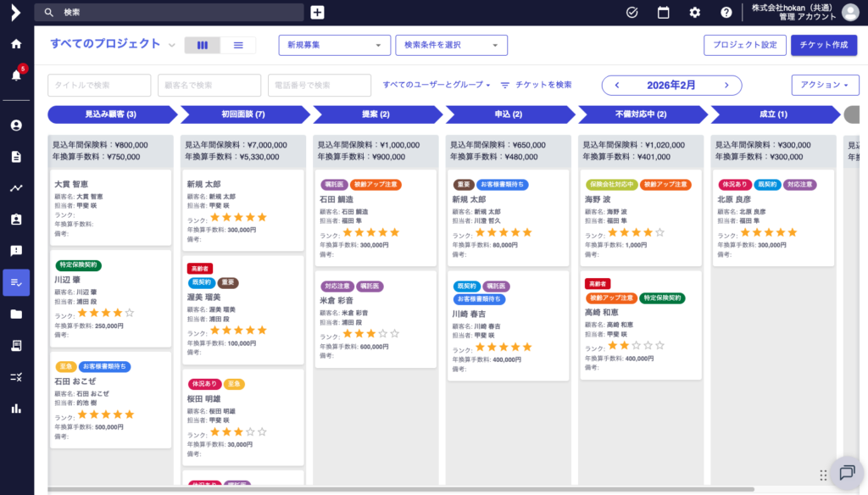Open the folder icon in sidebar
Viewport: 868px width, 495px height.
(x=16, y=314)
